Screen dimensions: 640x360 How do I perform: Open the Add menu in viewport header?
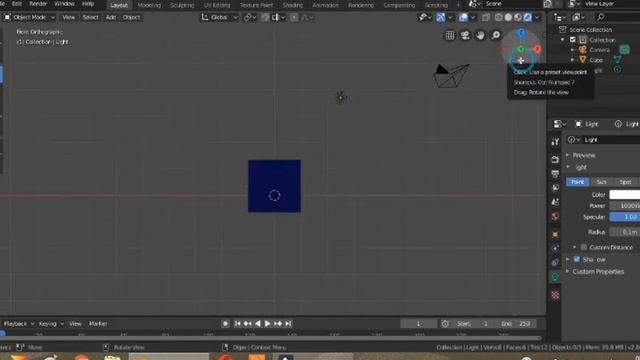point(111,17)
